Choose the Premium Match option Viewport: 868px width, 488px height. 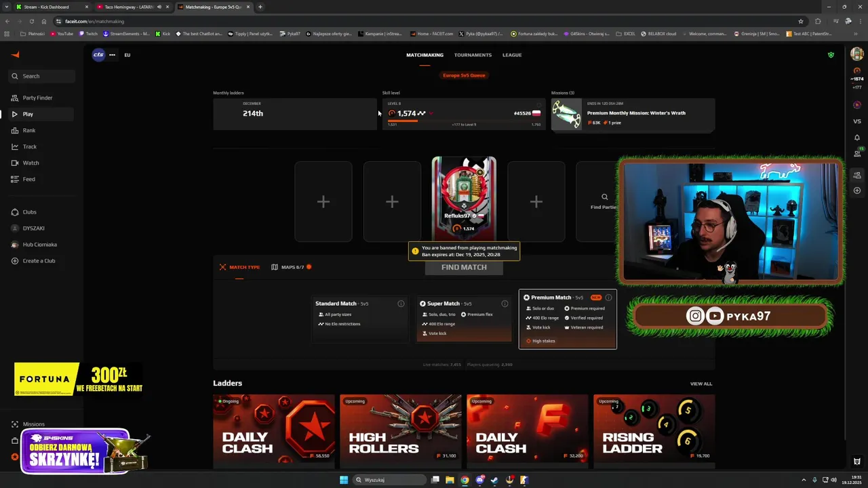[568, 319]
